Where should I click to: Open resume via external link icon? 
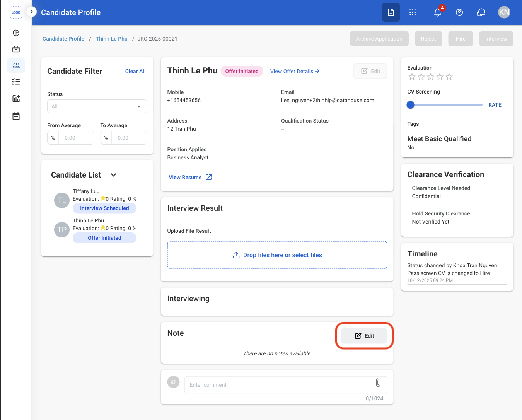[x=209, y=177]
